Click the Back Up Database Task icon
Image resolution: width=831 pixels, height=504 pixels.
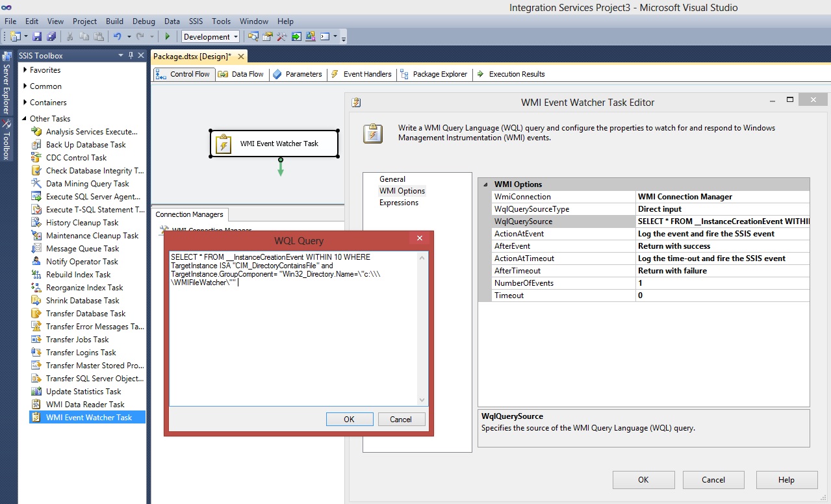[x=36, y=145]
